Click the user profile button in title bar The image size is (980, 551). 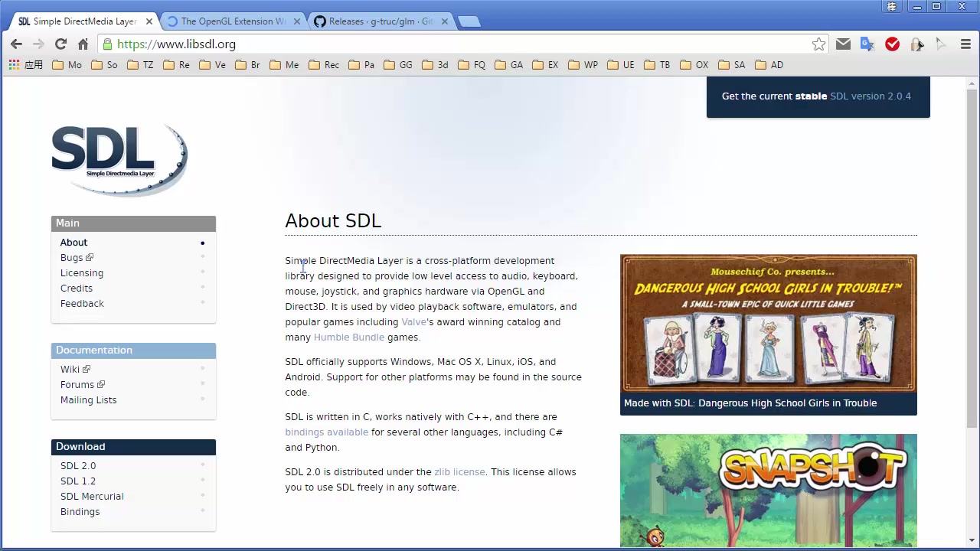pyautogui.click(x=891, y=7)
